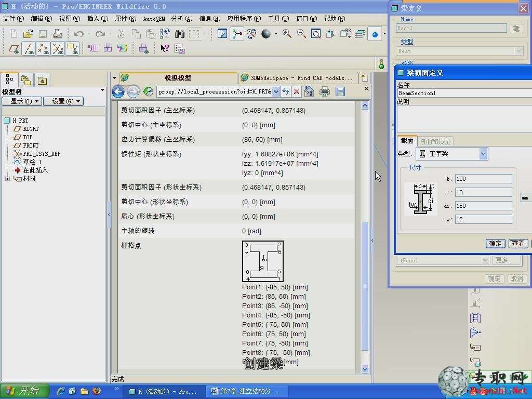Toggle datum planes display
This screenshot has height=399, width=532.
pos(14,48)
